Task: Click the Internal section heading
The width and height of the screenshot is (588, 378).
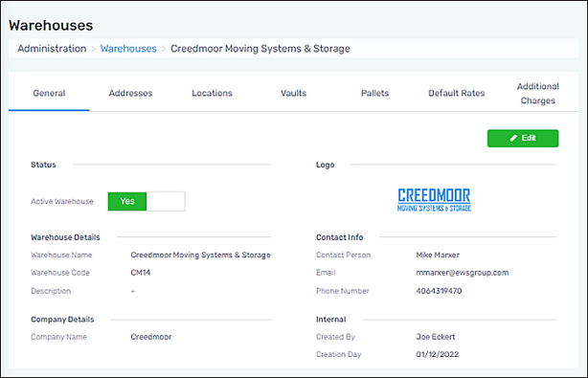Action: point(330,320)
